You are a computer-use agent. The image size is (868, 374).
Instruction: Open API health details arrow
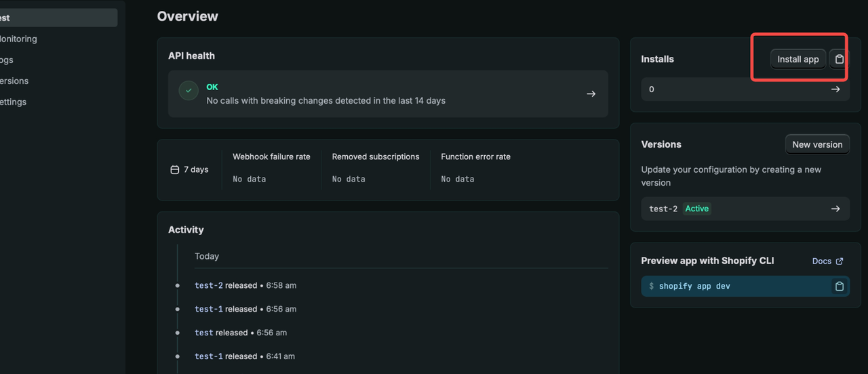(591, 94)
